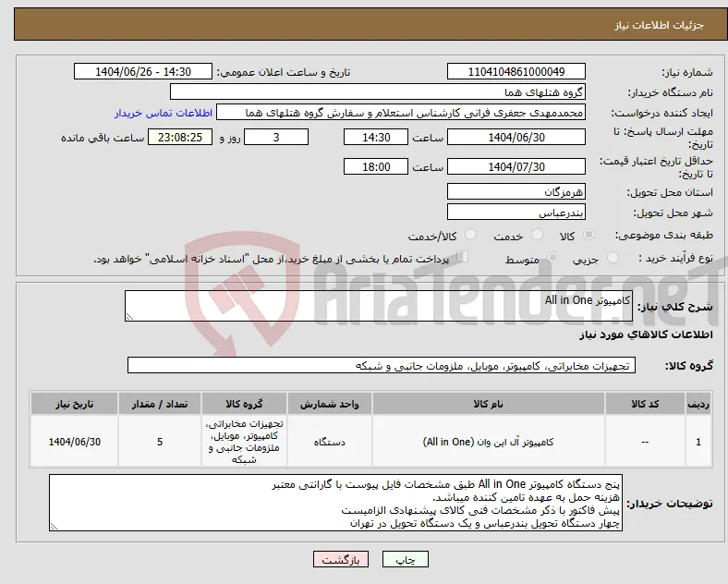Image resolution: width=728 pixels, height=584 pixels.
Task: Click the deadline time field 14:30
Action: [x=376, y=138]
